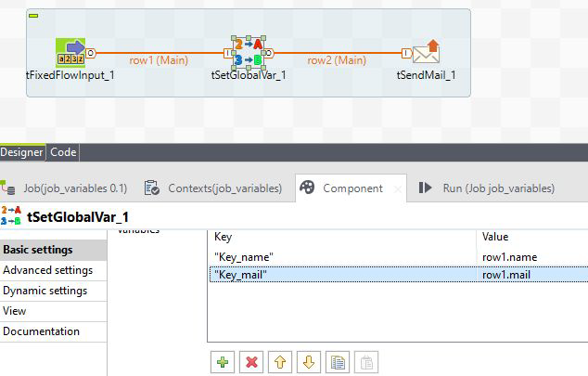The image size is (588, 376).
Task: Select the row2 (Main) connection label
Action: coord(337,60)
